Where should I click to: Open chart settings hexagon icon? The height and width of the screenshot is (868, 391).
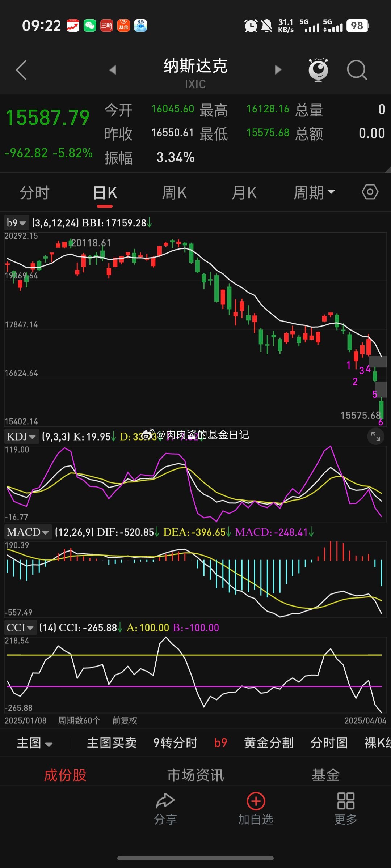point(370,192)
